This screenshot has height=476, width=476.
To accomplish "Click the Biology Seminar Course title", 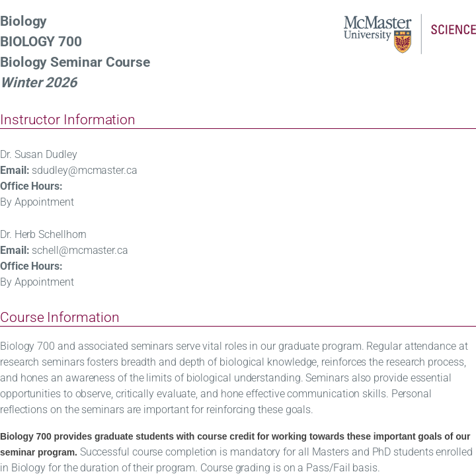I will pos(75,62).
